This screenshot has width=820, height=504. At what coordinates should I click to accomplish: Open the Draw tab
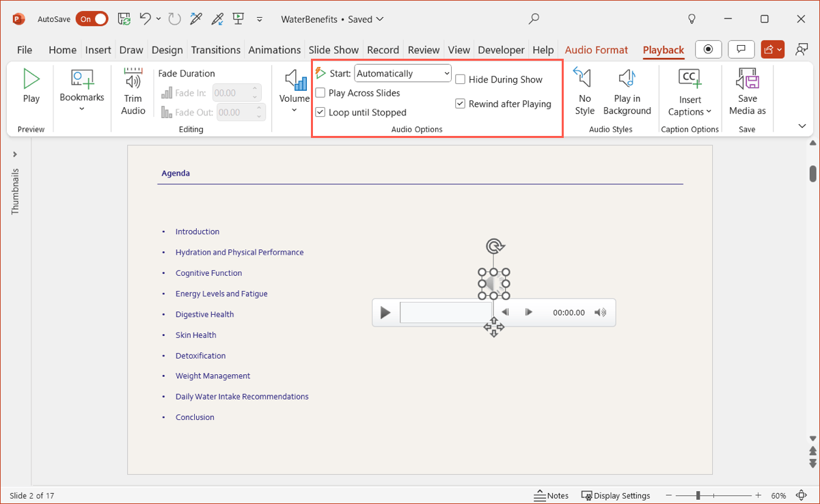click(131, 50)
